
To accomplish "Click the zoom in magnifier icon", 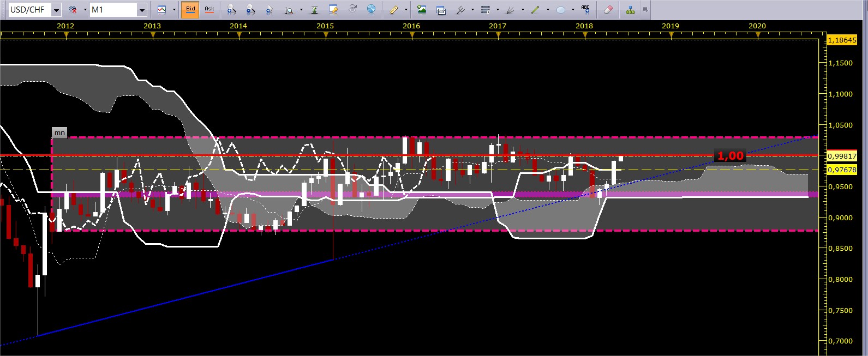I will (x=231, y=10).
